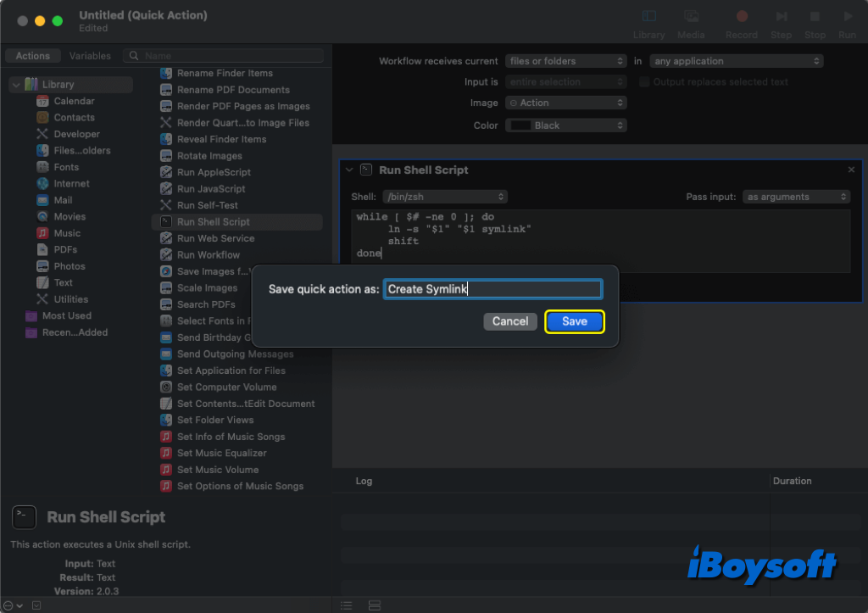Select the Actions tab
Viewport: 868px width, 613px height.
[32, 55]
